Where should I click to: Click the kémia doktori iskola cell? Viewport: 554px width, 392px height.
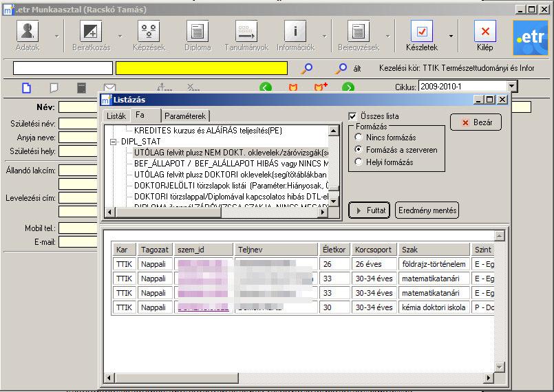tap(434, 307)
